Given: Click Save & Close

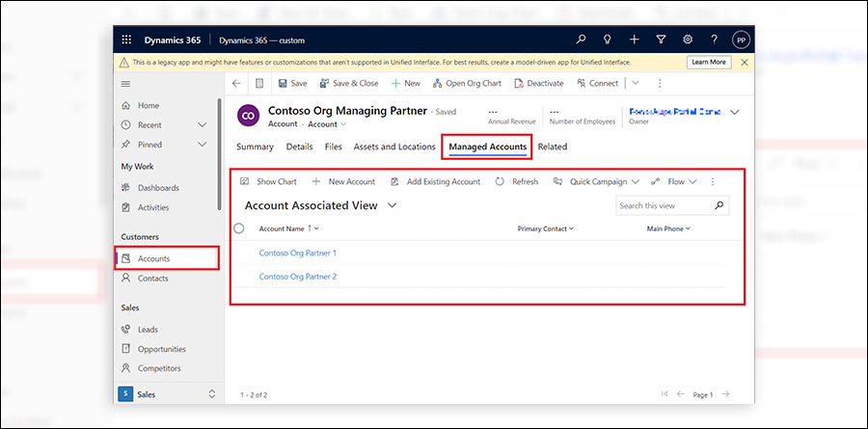Looking at the screenshot, I should click(x=349, y=84).
